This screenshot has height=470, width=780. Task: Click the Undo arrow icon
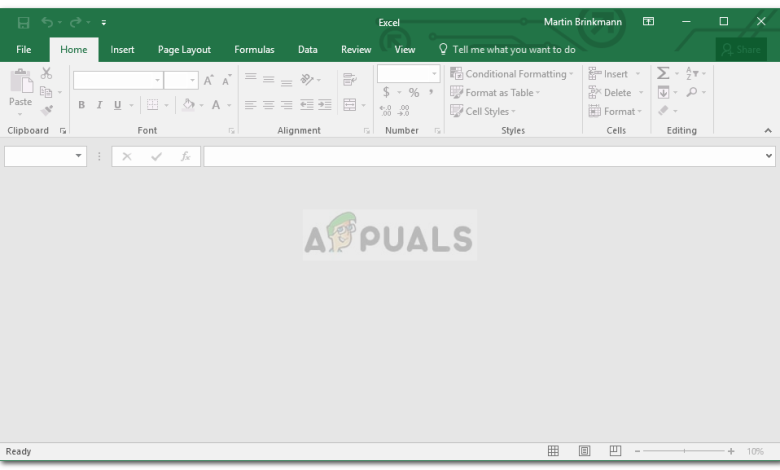(x=47, y=22)
